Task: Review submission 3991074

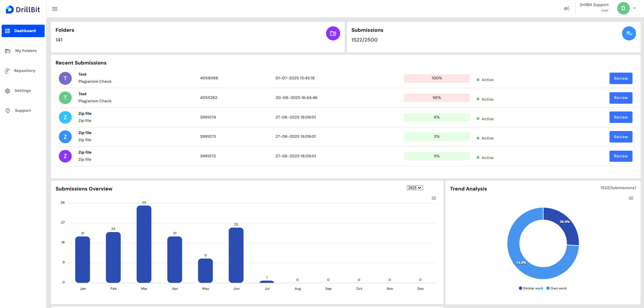Action: click(621, 117)
